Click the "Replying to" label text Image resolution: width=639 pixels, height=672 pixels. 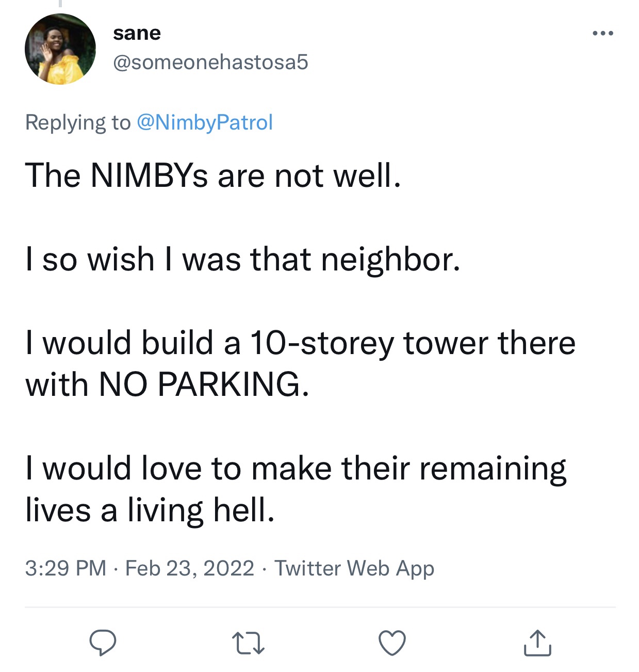click(78, 122)
